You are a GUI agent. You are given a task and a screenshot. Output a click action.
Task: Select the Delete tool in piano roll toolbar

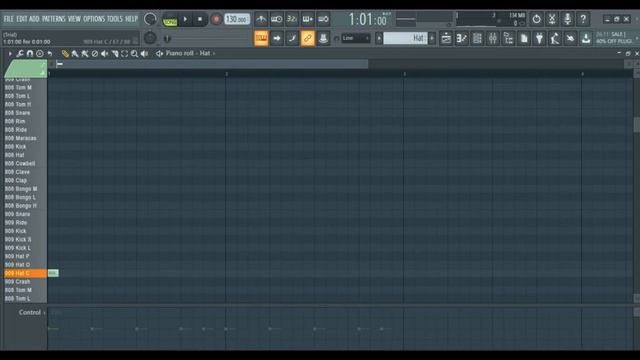[x=95, y=53]
